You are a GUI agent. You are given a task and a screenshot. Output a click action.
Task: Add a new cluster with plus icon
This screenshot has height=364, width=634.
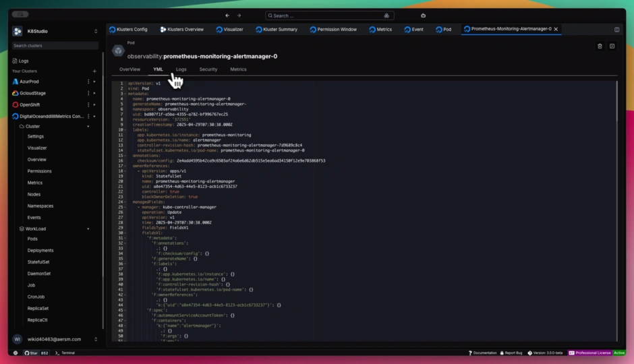(94, 71)
